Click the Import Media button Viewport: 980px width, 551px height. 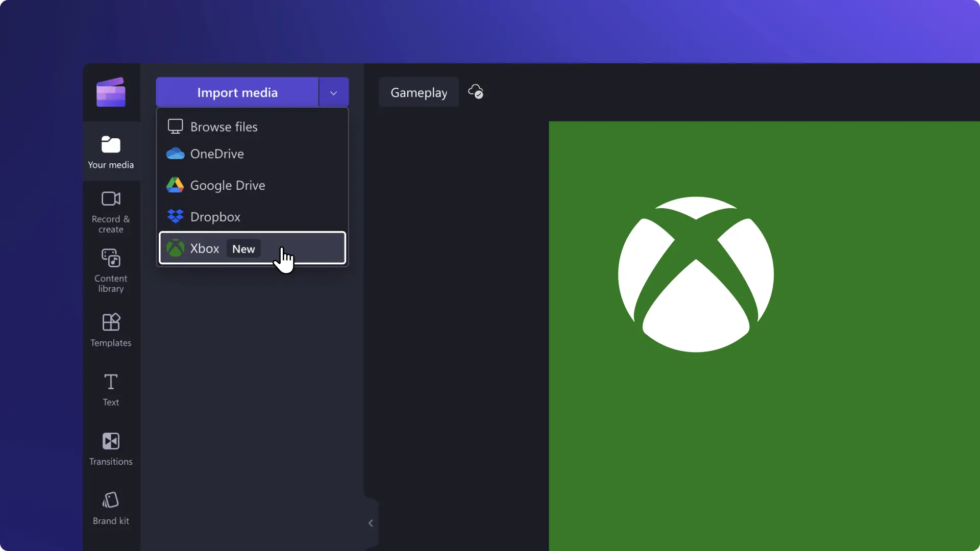click(237, 92)
